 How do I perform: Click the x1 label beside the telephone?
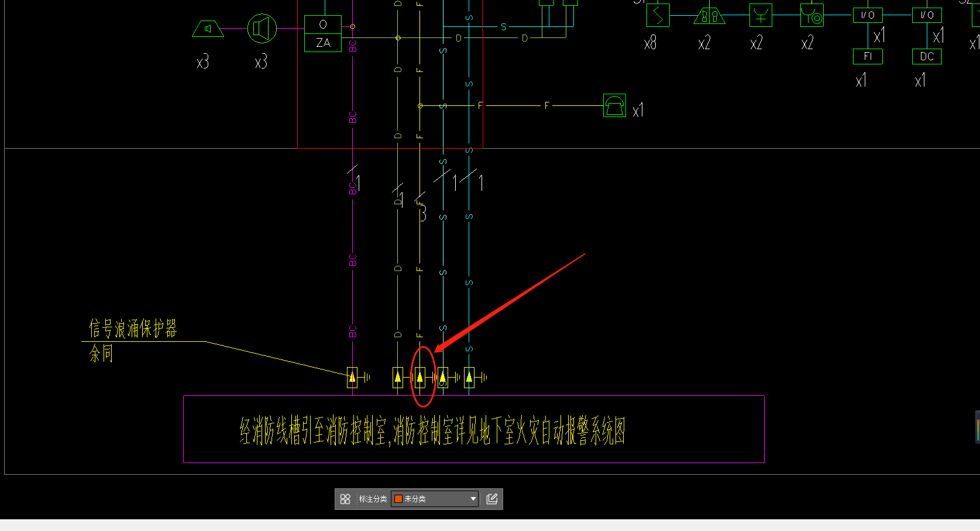click(638, 109)
